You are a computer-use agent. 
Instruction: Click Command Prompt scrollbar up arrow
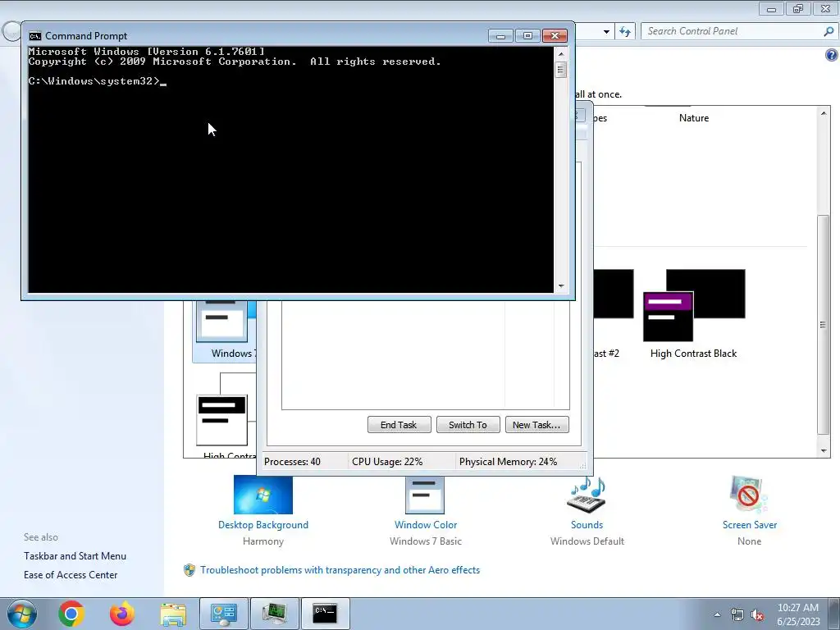[561, 54]
